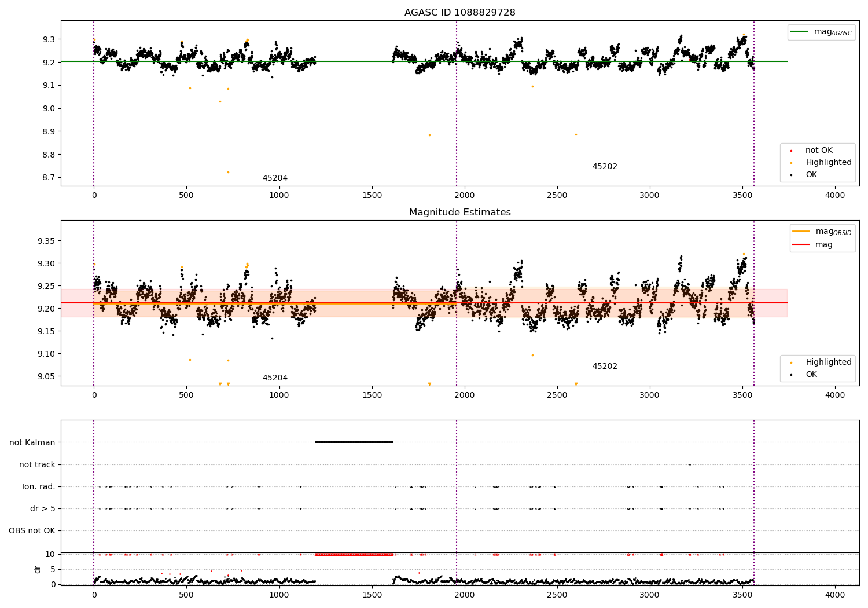Select the 'not OK' legend entry text
This screenshot has width=868, height=608.
pyautogui.click(x=819, y=151)
